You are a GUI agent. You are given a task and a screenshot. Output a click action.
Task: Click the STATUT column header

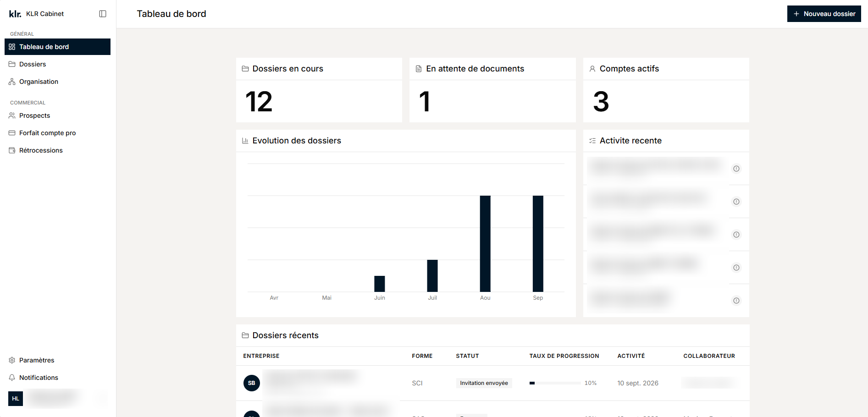coord(467,356)
